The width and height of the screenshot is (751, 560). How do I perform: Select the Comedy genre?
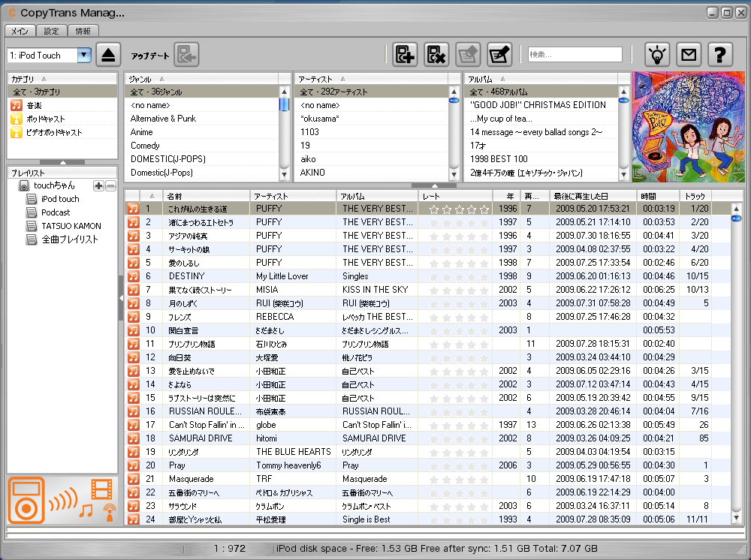tap(201, 146)
